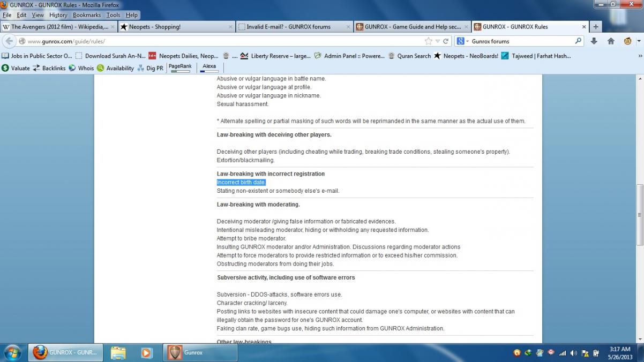Close the Invalid E-mail? GUNROX forums tab
This screenshot has width=644, height=362.
[x=348, y=27]
